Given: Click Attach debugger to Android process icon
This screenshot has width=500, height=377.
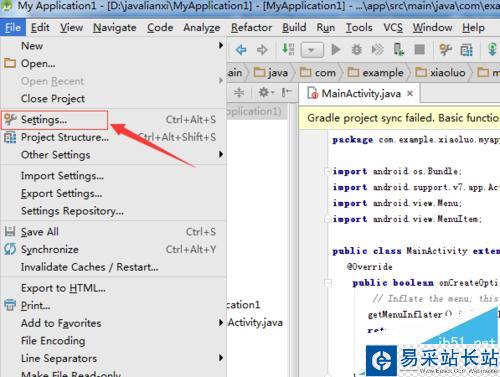Looking at the screenshot, I should pos(399,49).
